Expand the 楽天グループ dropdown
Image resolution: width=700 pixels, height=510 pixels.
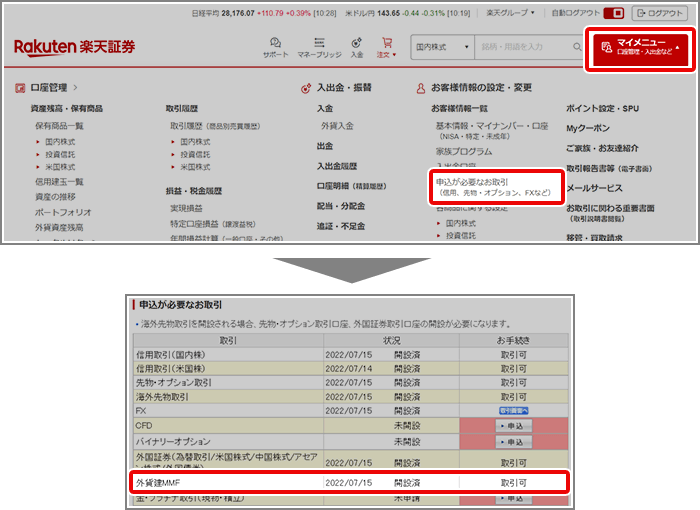pos(510,13)
